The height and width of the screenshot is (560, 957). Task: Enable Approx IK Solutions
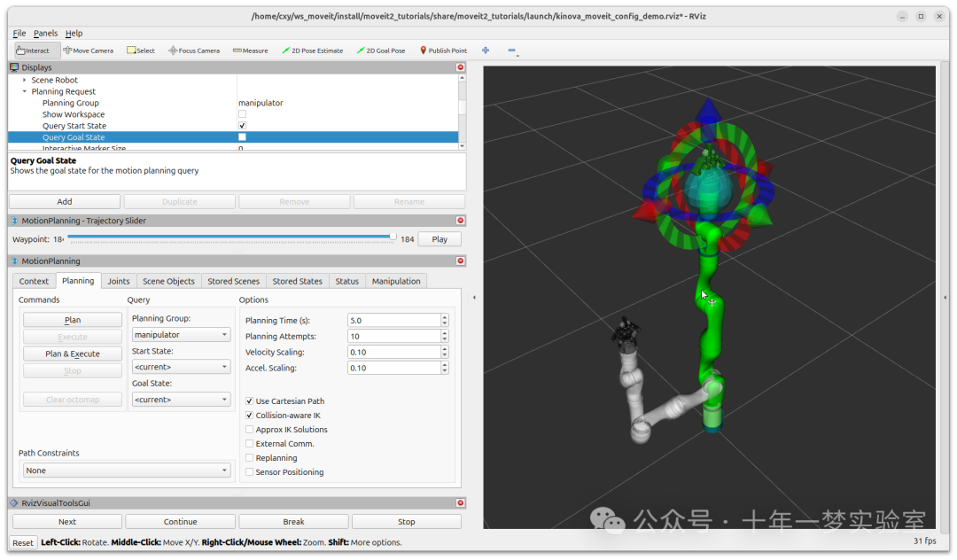pyautogui.click(x=249, y=430)
